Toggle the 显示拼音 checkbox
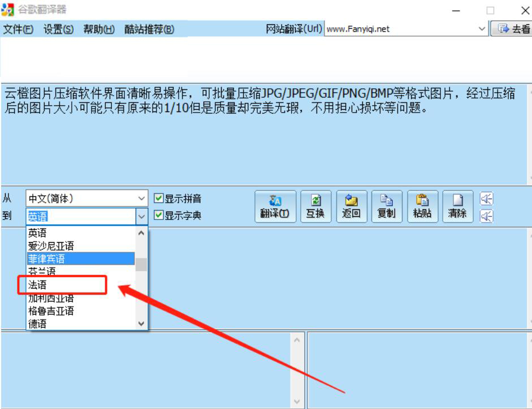This screenshot has width=532, height=409. coord(158,198)
